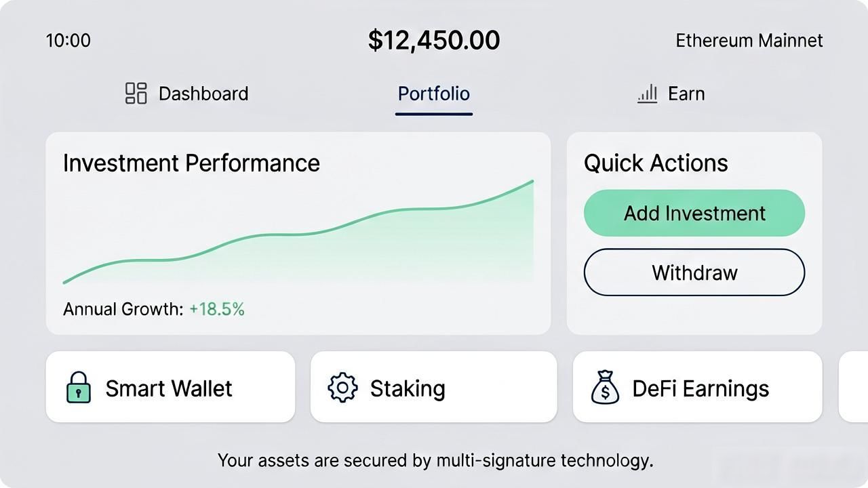Screen dimensions: 868x488
Task: Open the Staking card
Action: point(434,387)
